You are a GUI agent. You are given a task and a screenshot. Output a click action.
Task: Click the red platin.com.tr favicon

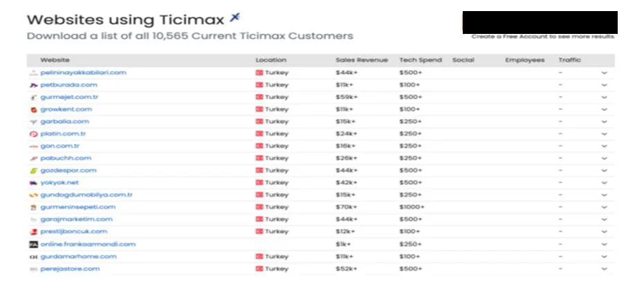point(34,134)
